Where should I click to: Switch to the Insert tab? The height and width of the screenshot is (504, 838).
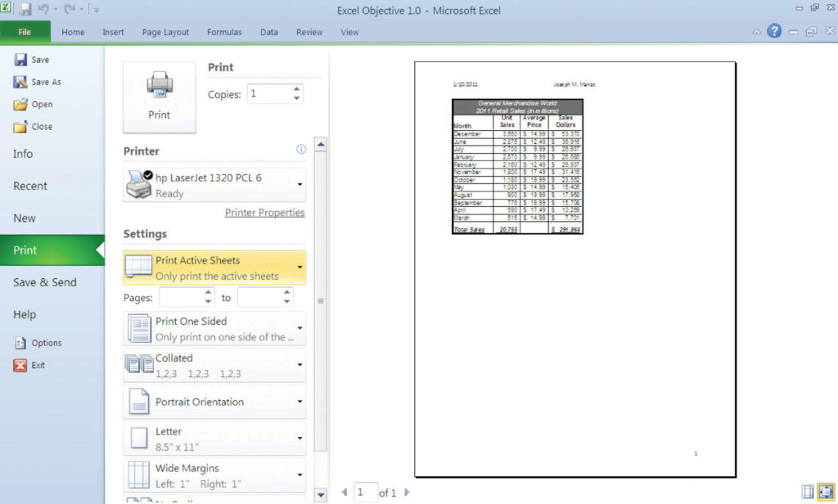(113, 32)
